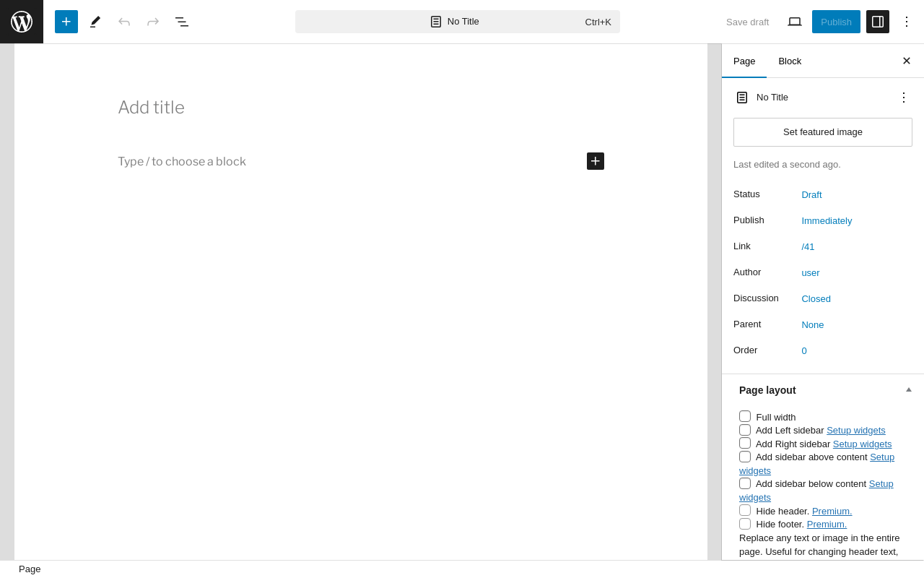Change the Draft status
This screenshot has width=924, height=578.
(811, 194)
